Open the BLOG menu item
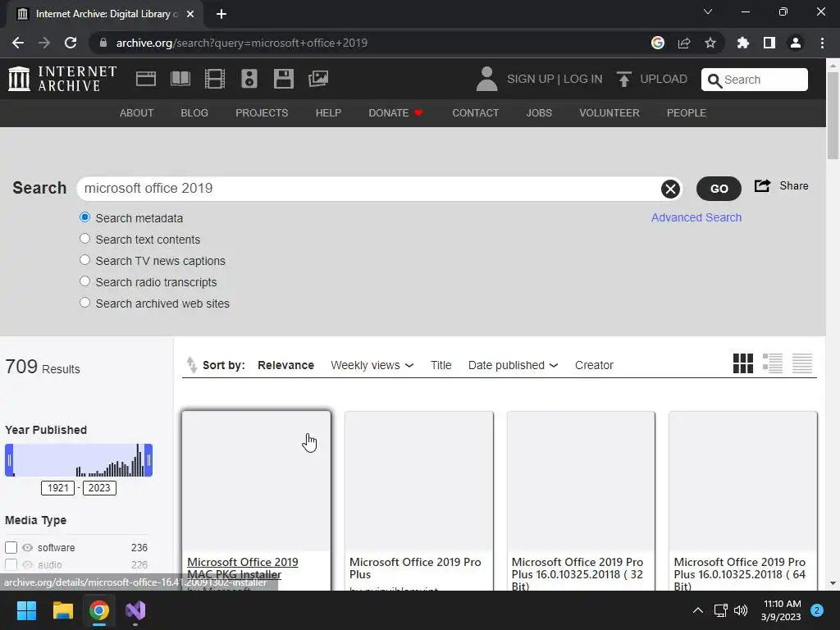Viewport: 840px width, 630px height. pyautogui.click(x=194, y=113)
